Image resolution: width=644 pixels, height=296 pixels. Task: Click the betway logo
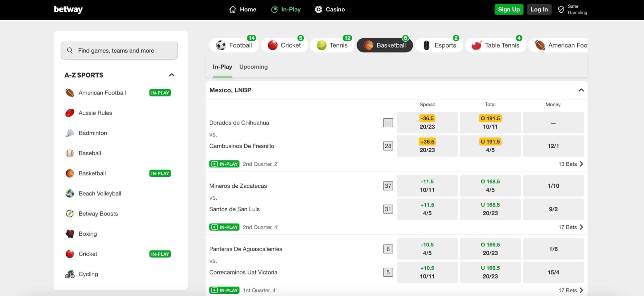click(x=68, y=9)
